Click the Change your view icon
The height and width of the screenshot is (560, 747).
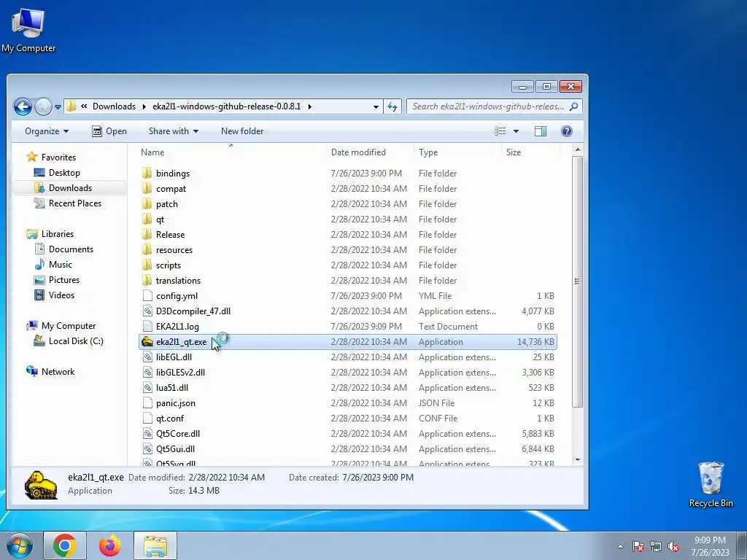point(500,131)
